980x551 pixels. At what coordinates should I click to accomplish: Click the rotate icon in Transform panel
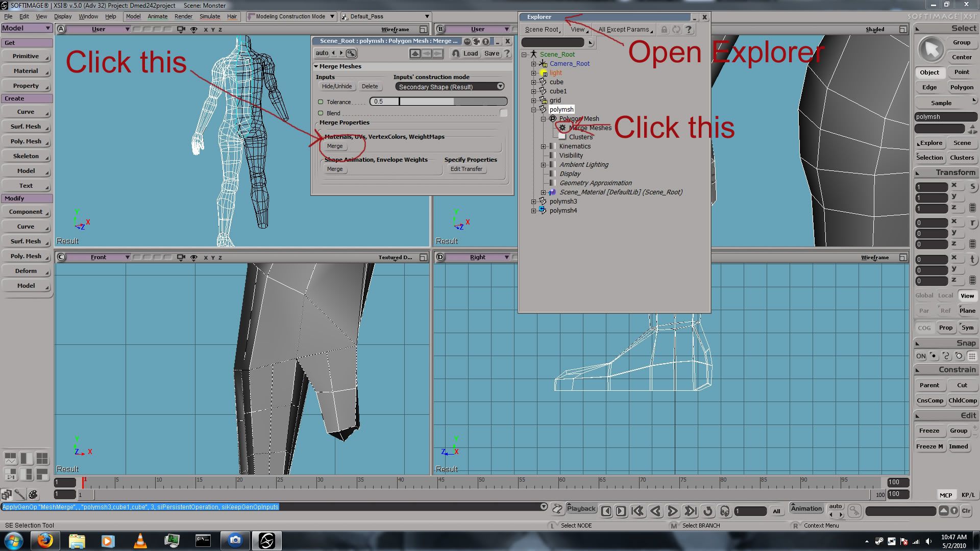972,223
